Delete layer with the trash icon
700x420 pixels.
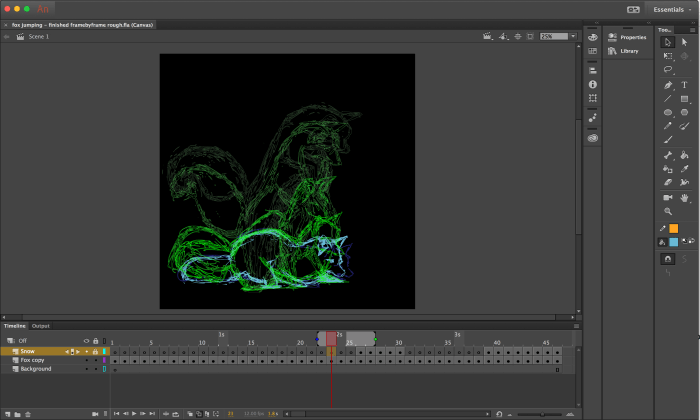28,413
